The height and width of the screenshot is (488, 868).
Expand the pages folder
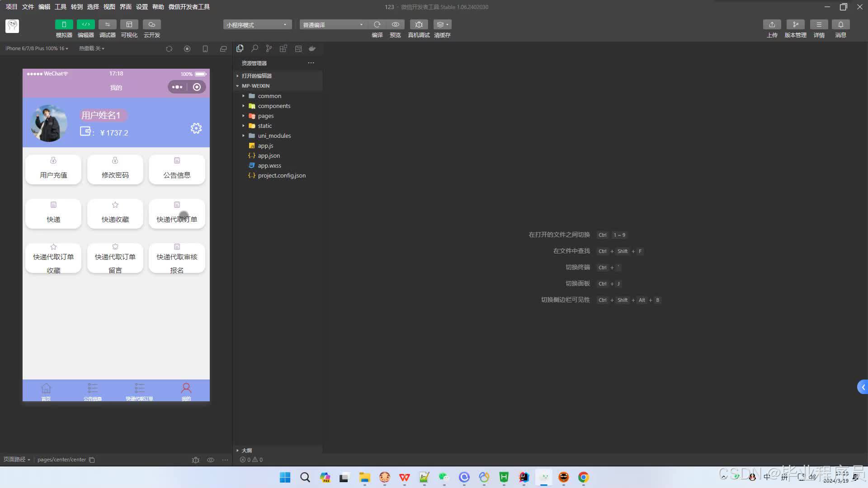(x=265, y=116)
